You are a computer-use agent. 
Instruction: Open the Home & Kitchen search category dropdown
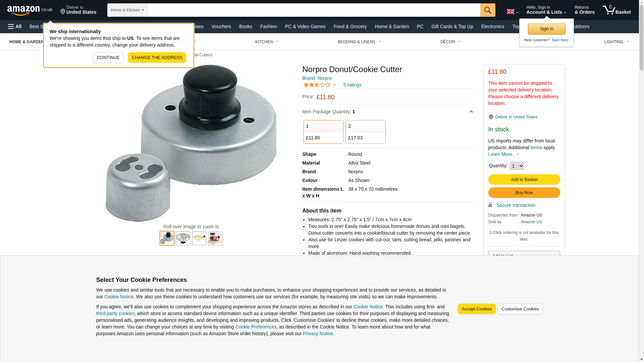127,10
